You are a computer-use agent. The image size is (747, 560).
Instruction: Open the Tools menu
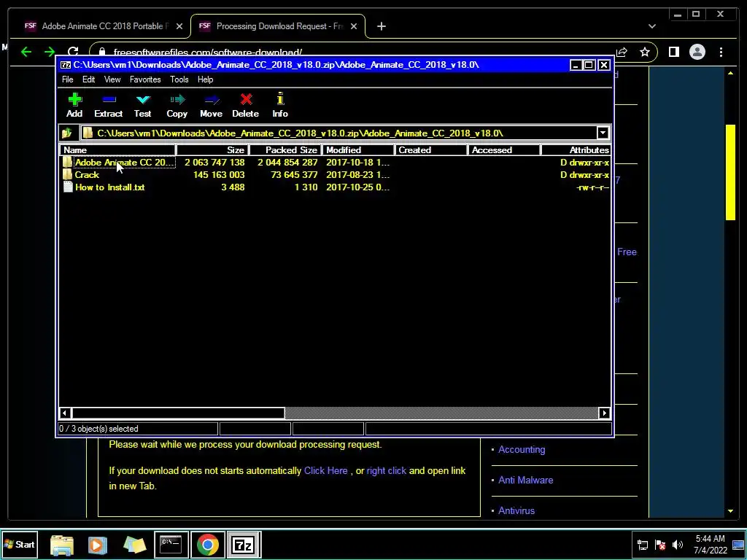[x=179, y=79]
